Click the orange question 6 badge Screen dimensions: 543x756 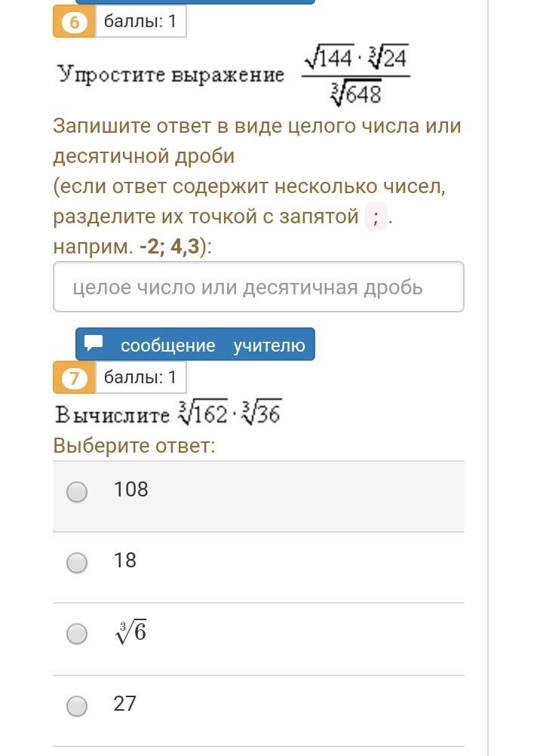click(x=74, y=21)
